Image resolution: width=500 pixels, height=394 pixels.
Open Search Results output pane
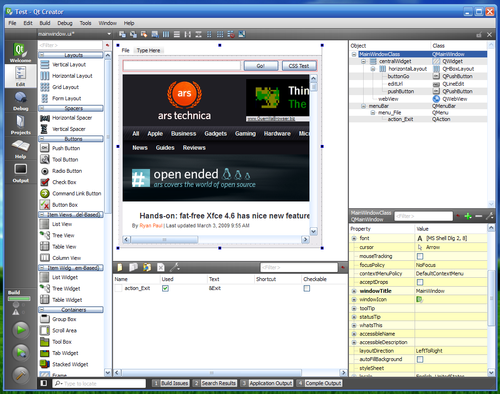[x=215, y=383]
